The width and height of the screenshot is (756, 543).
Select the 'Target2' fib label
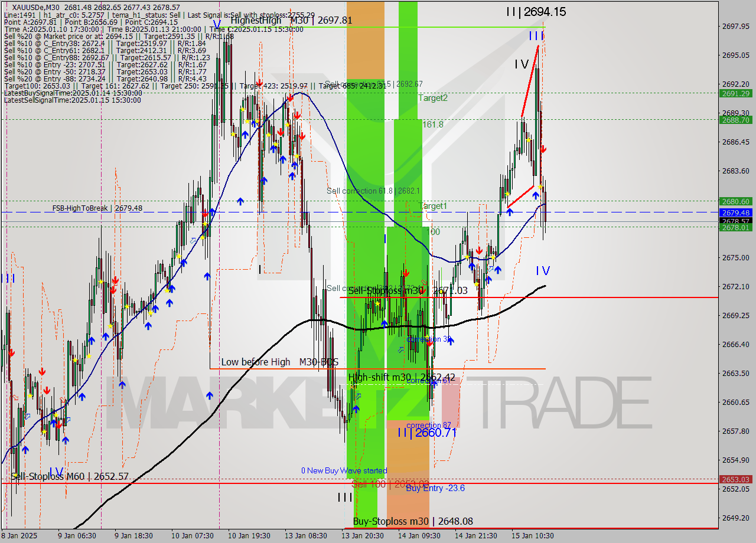[433, 98]
